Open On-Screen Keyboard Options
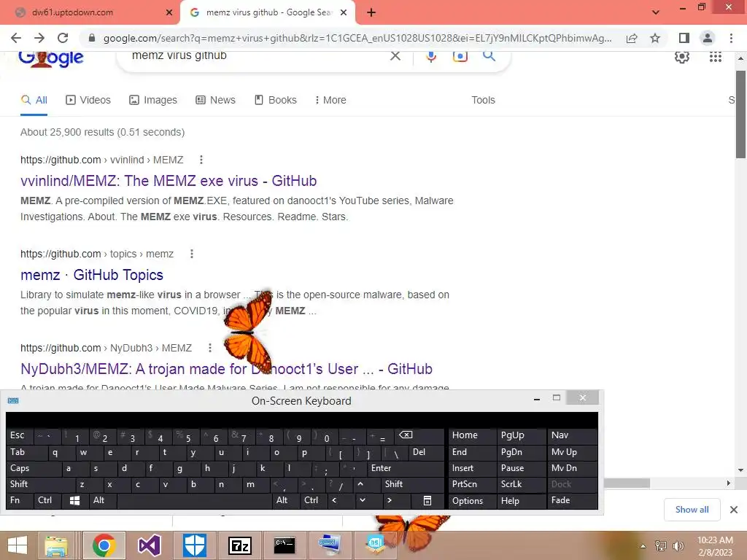 (472, 501)
